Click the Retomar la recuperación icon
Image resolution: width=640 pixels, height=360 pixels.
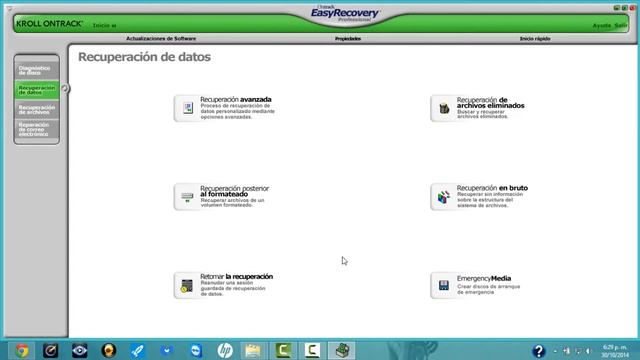[x=187, y=285]
